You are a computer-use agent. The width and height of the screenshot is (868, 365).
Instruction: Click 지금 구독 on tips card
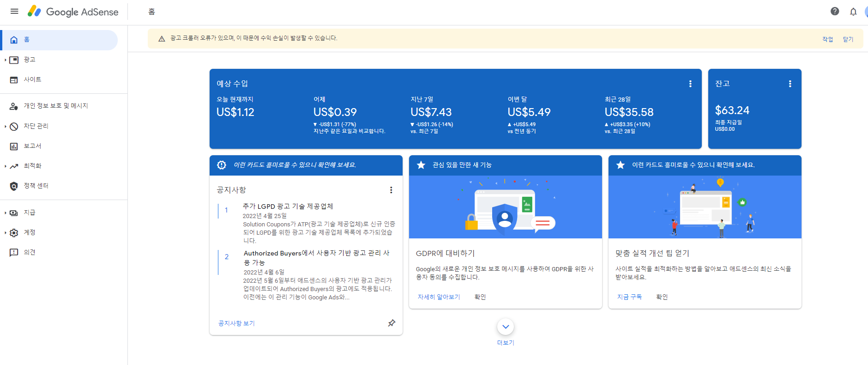coord(630,297)
